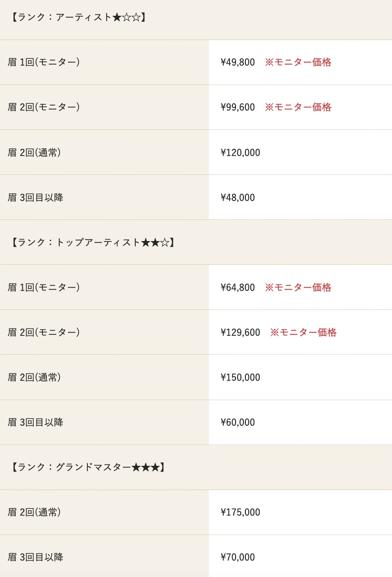Select the ¥129,600 price text
The height and width of the screenshot is (577, 392).
tap(240, 332)
